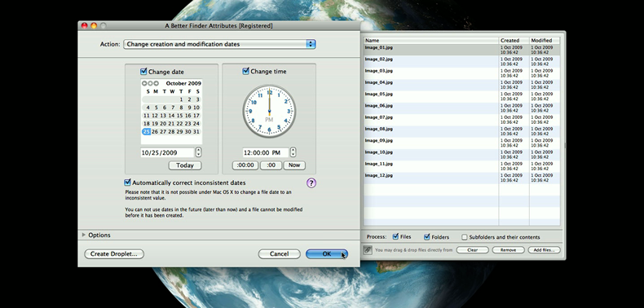The width and height of the screenshot is (644, 308).
Task: Sort by the Created column header
Action: (x=514, y=41)
